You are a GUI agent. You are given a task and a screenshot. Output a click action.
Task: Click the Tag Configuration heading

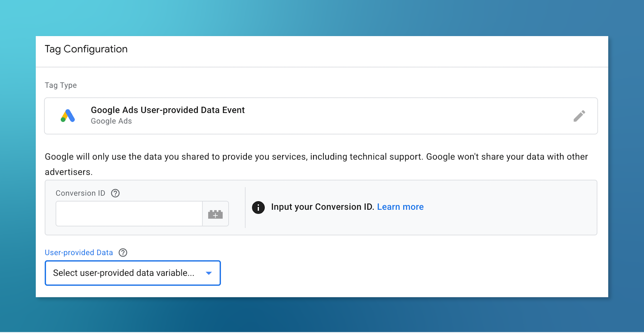pyautogui.click(x=86, y=49)
